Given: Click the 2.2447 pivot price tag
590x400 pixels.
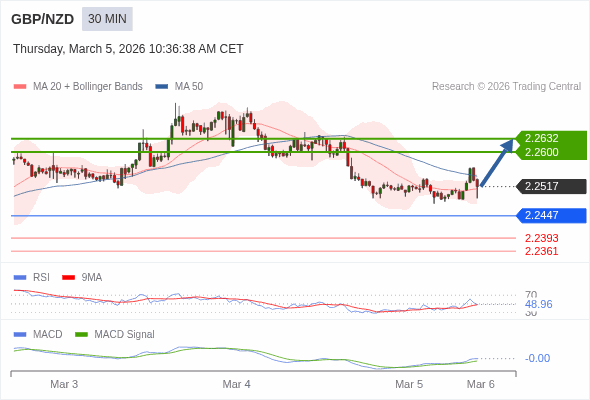Looking at the screenshot, I should pos(552,215).
